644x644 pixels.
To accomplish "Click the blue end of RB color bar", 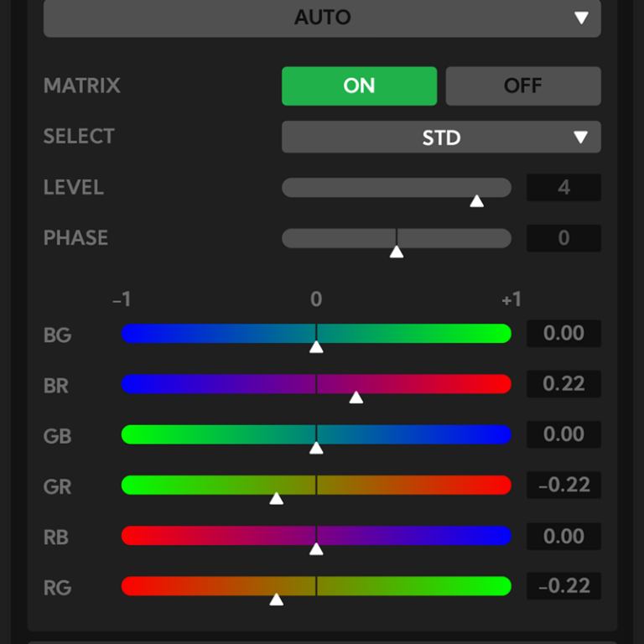I will [x=499, y=535].
